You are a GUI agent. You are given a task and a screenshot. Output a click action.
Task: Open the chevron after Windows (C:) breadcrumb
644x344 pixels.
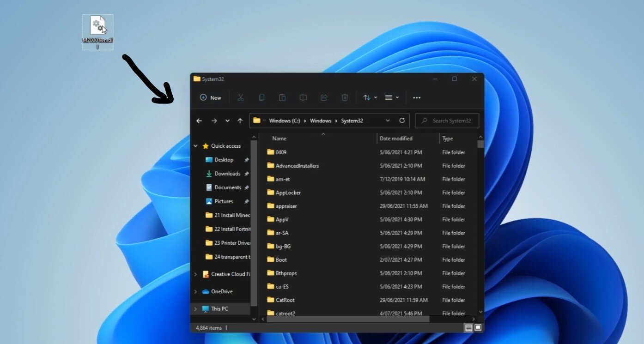click(x=305, y=121)
